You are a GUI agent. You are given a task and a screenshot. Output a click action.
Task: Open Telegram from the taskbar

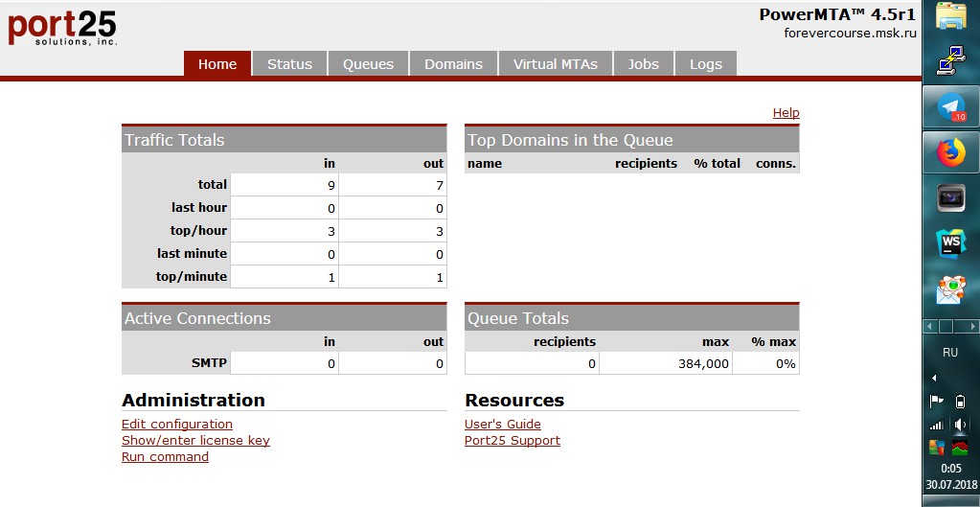(x=950, y=107)
